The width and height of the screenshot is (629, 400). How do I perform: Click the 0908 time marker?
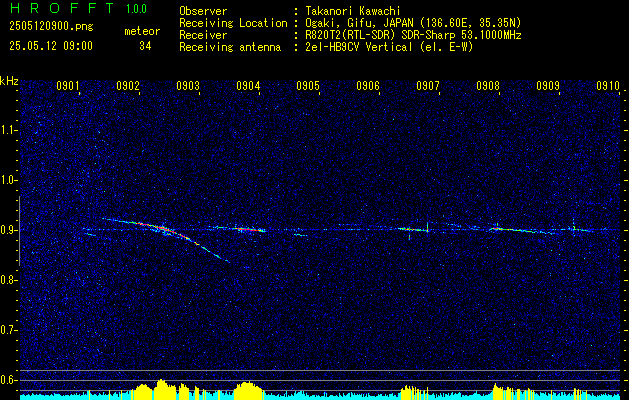click(488, 85)
